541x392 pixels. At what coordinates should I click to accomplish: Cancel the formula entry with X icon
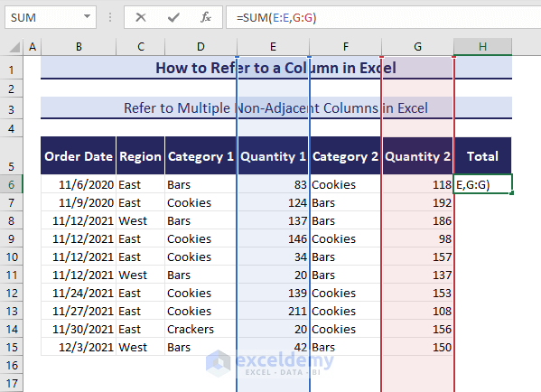pyautogui.click(x=140, y=17)
